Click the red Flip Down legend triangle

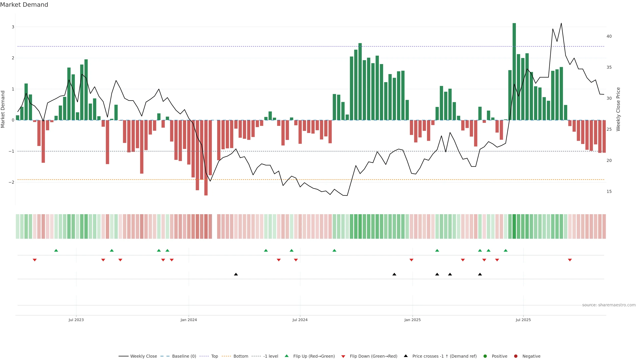(x=343, y=356)
